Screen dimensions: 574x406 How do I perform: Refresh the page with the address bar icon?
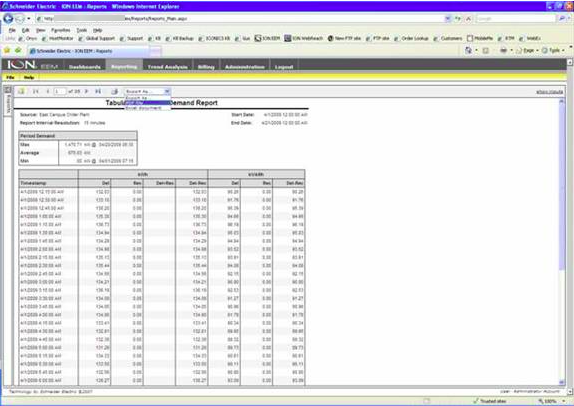point(458,18)
